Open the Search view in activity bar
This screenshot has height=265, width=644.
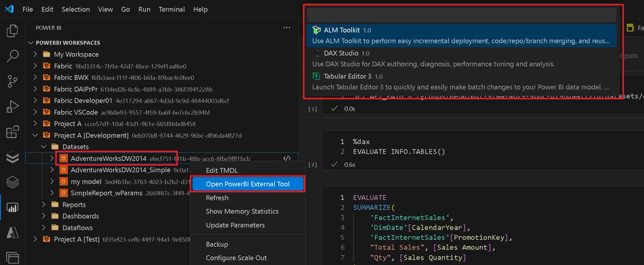click(12, 56)
